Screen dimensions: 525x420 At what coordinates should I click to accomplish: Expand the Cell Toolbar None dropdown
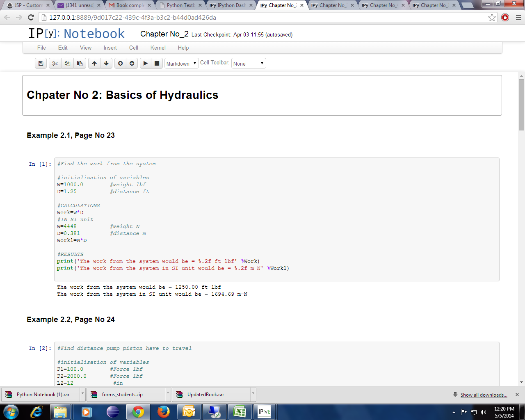click(x=249, y=64)
